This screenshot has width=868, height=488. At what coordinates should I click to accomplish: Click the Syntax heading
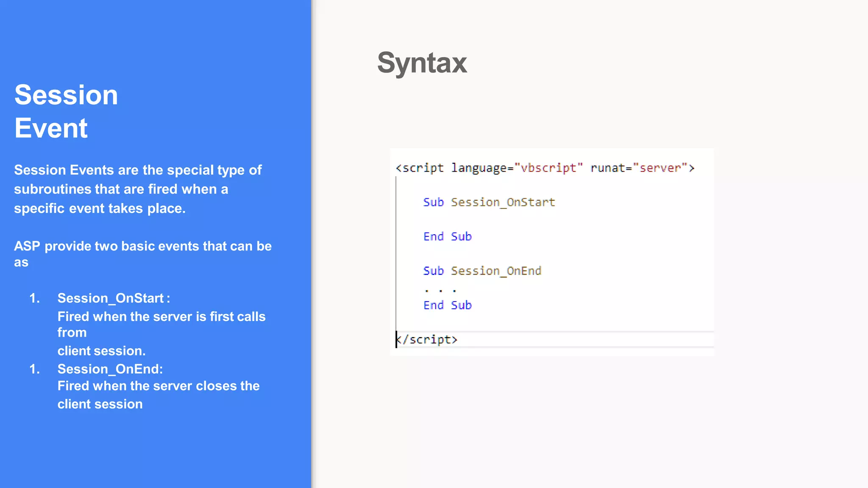422,63
